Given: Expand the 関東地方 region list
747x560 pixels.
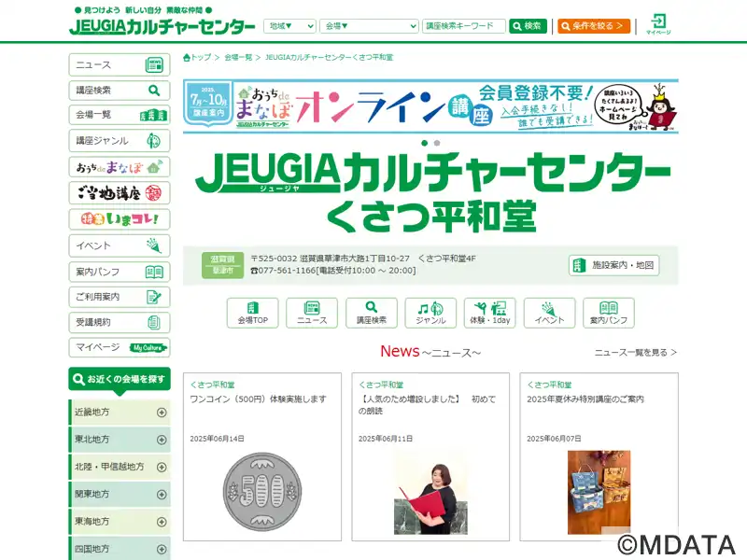Looking at the screenshot, I should point(120,495).
